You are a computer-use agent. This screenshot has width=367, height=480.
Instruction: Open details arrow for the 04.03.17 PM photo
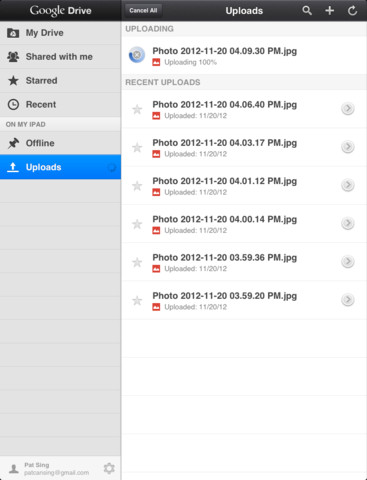click(348, 147)
